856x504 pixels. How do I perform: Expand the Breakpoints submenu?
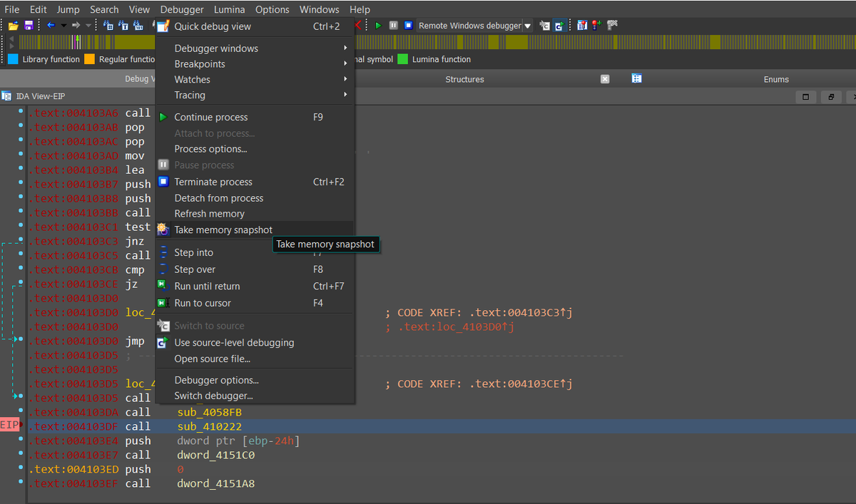(x=255, y=64)
